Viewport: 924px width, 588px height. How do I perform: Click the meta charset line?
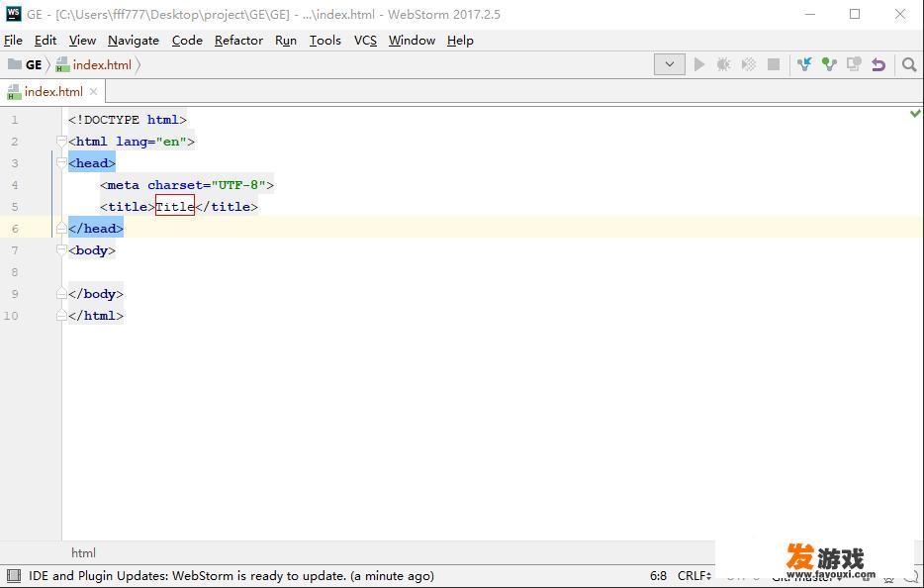pos(187,185)
